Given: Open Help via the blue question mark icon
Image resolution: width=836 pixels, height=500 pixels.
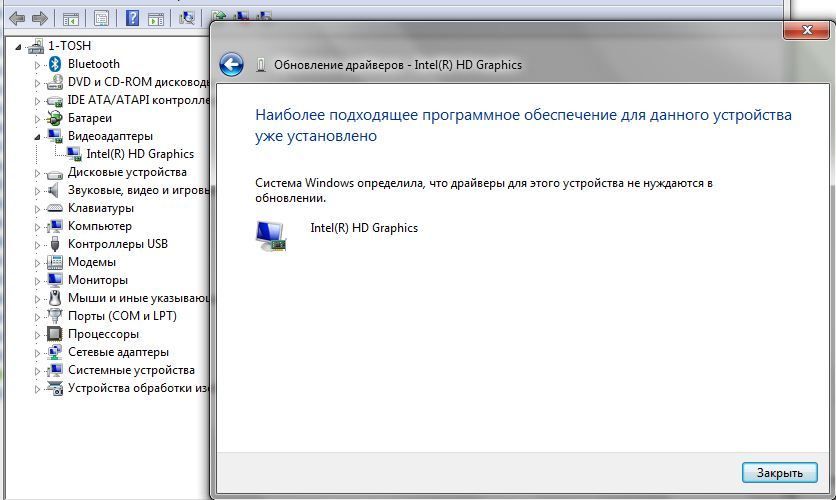Looking at the screenshot, I should click(x=132, y=19).
